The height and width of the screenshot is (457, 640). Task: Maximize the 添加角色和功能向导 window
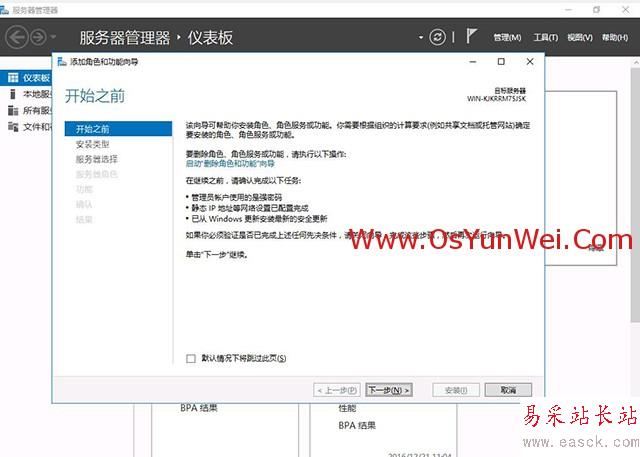501,62
